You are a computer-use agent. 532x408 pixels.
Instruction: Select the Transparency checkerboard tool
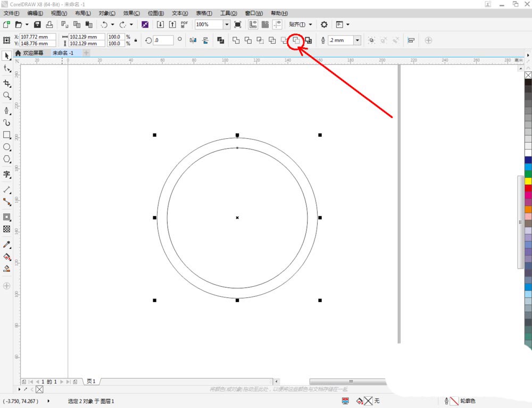click(7, 229)
